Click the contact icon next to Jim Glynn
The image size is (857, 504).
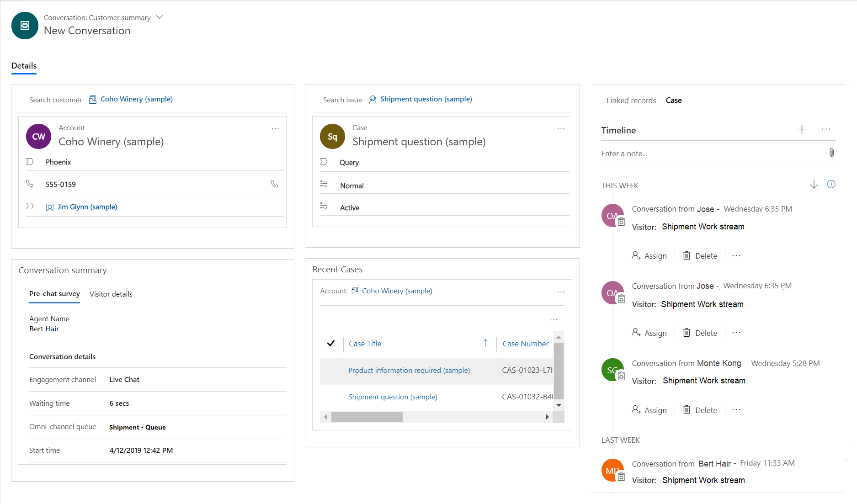[x=49, y=207]
